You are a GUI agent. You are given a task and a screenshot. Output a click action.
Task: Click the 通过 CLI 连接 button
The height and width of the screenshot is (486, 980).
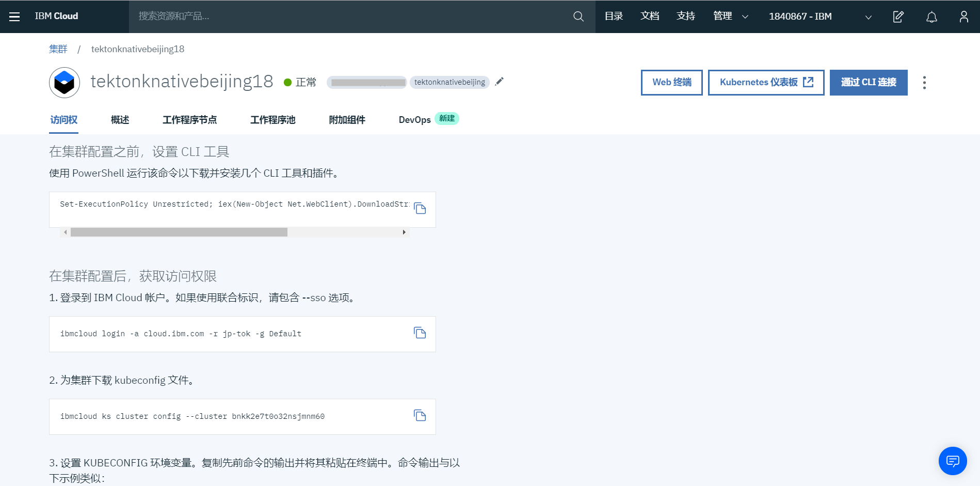(869, 83)
